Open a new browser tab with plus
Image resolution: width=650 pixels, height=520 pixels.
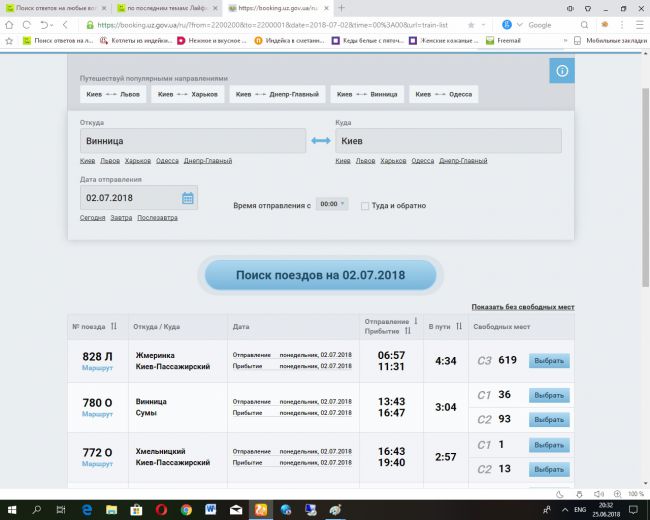(x=341, y=7)
